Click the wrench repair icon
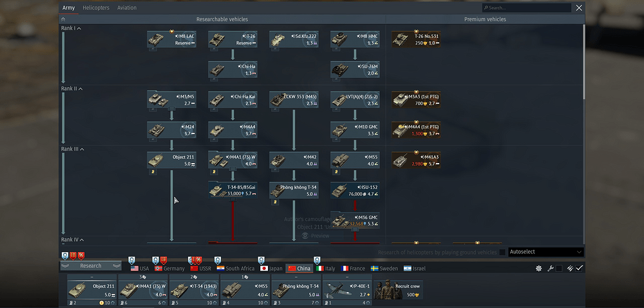Viewport: 644px width, 308px height. pos(551,268)
